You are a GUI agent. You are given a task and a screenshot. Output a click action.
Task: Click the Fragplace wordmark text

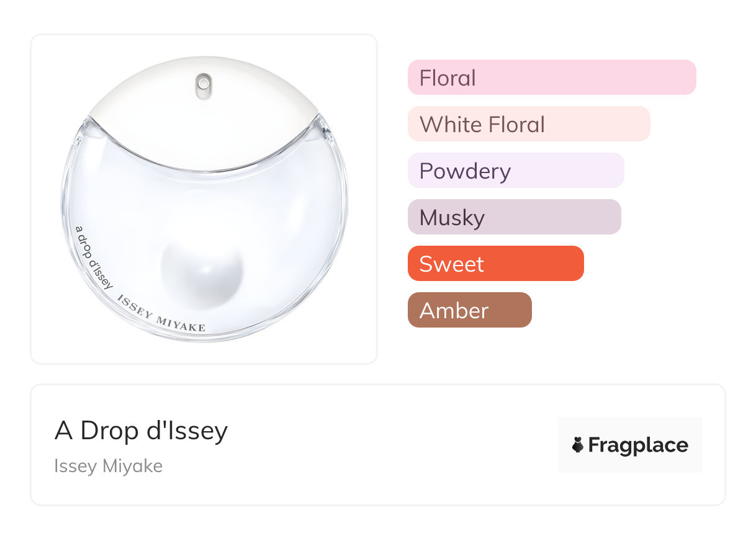pyautogui.click(x=638, y=445)
